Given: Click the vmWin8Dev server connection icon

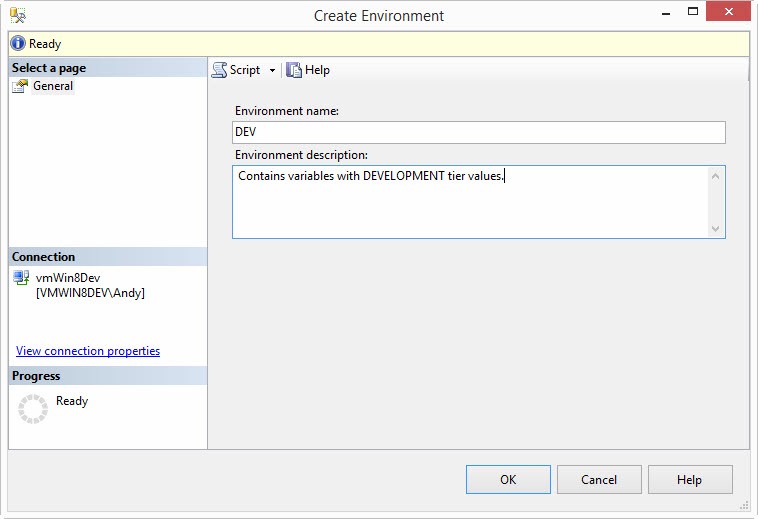Looking at the screenshot, I should (x=21, y=278).
